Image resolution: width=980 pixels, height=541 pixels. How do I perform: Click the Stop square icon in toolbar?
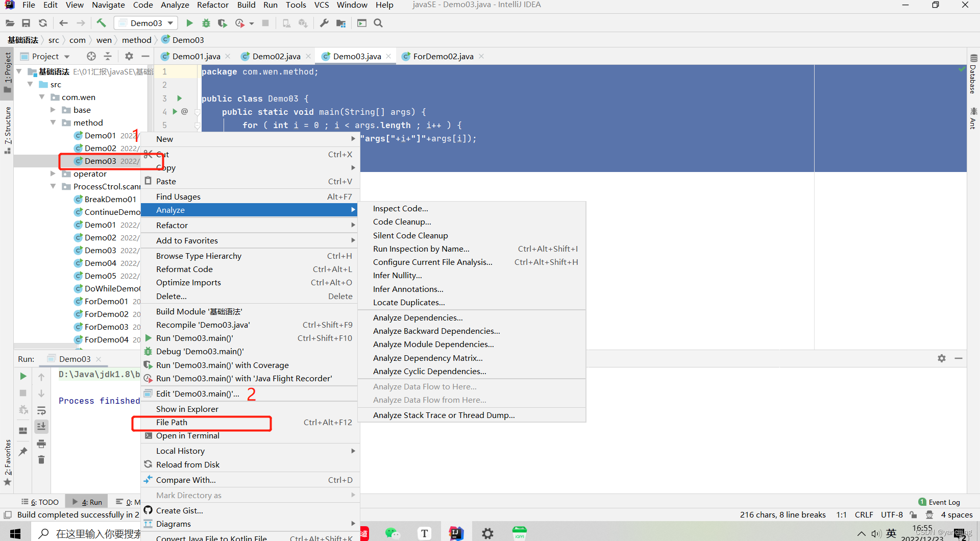[265, 23]
